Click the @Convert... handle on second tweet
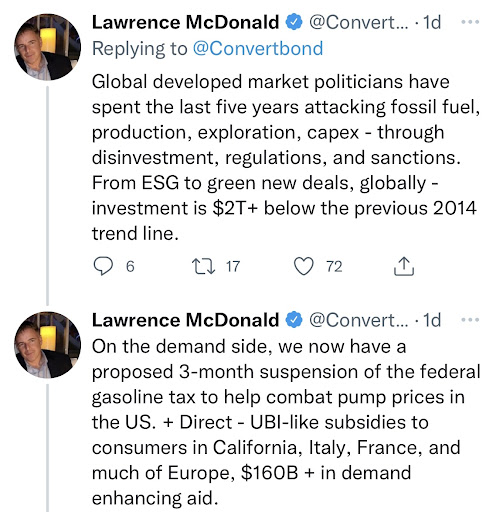Screen dimensions: 503x512 click(x=358, y=320)
